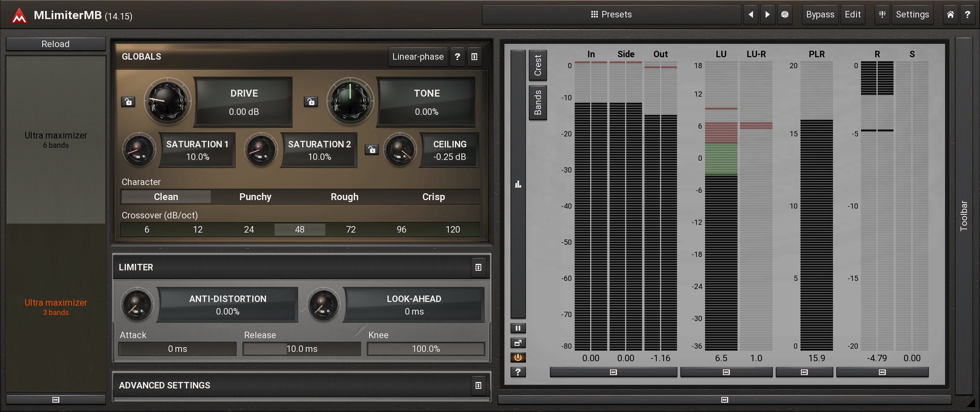The width and height of the screenshot is (980, 412).
Task: Click the home icon in top bar
Action: 950,15
